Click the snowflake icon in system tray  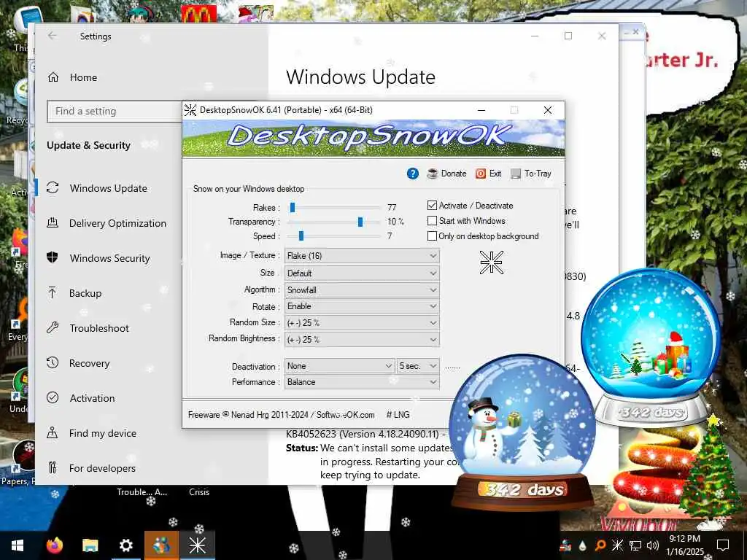coord(617,545)
